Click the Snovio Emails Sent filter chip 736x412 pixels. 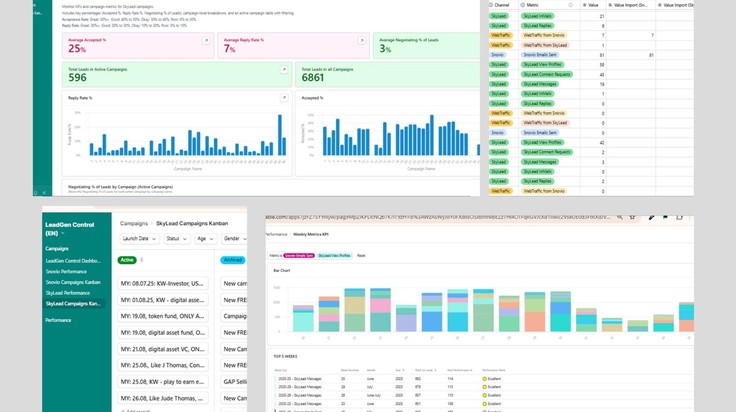tap(299, 256)
